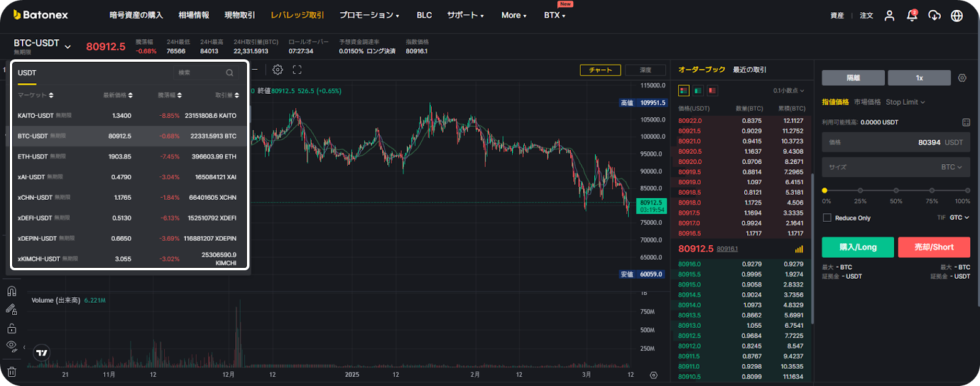
Task: Switch chart view to 深度 toggle
Action: click(x=646, y=70)
